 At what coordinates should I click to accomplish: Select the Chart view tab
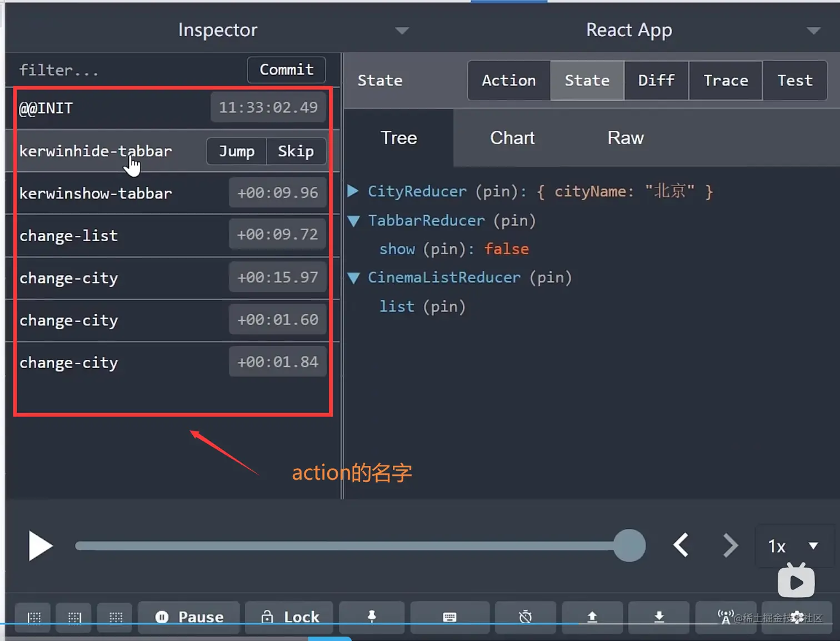tap(512, 138)
